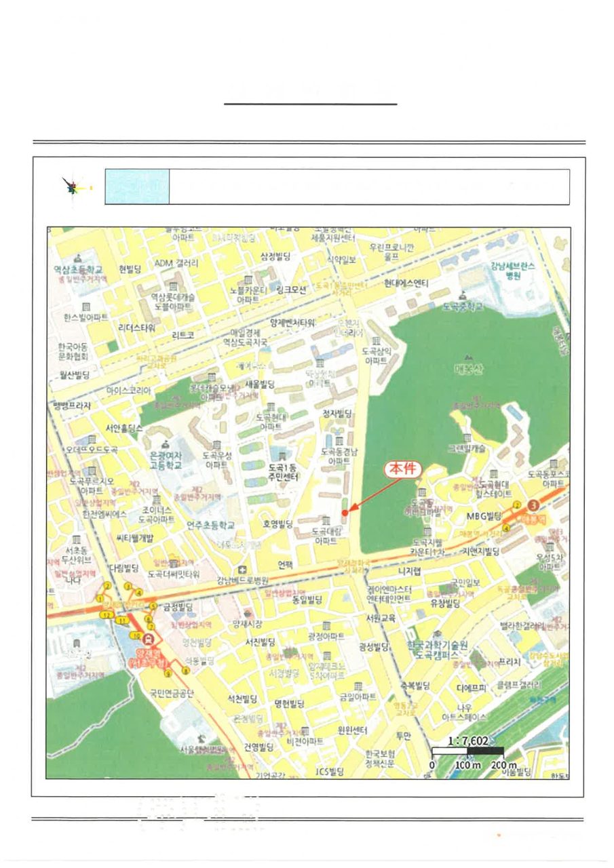Click the building icon above 한스빌아파트

click(86, 307)
